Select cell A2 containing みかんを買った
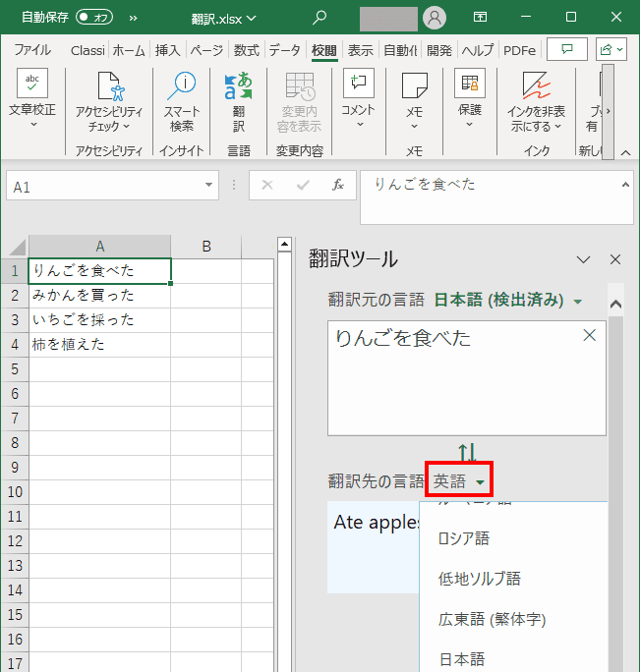Image resolution: width=640 pixels, height=672 pixels. 99,295
